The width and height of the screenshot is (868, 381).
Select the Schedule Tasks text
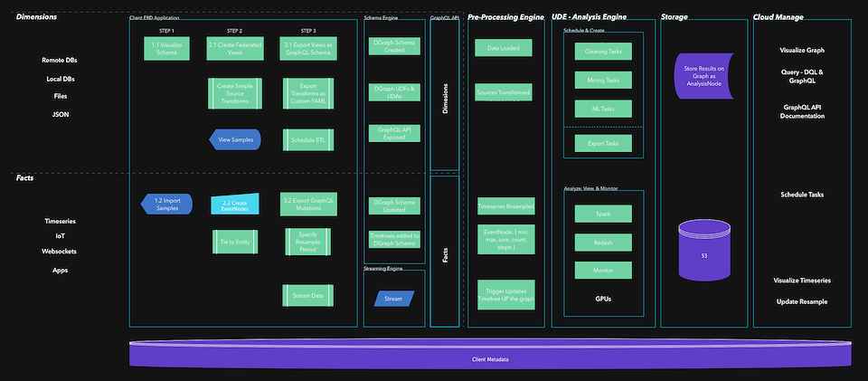tap(802, 195)
